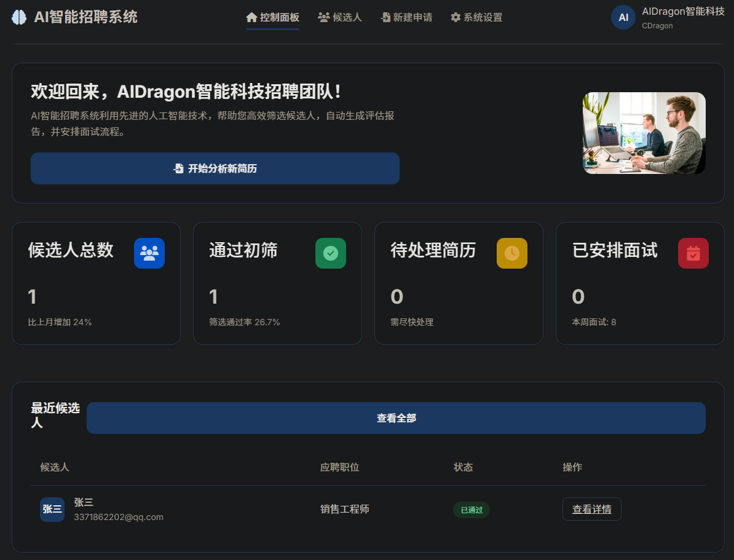Click the 状态 column header
This screenshot has height=560, width=734.
(463, 467)
